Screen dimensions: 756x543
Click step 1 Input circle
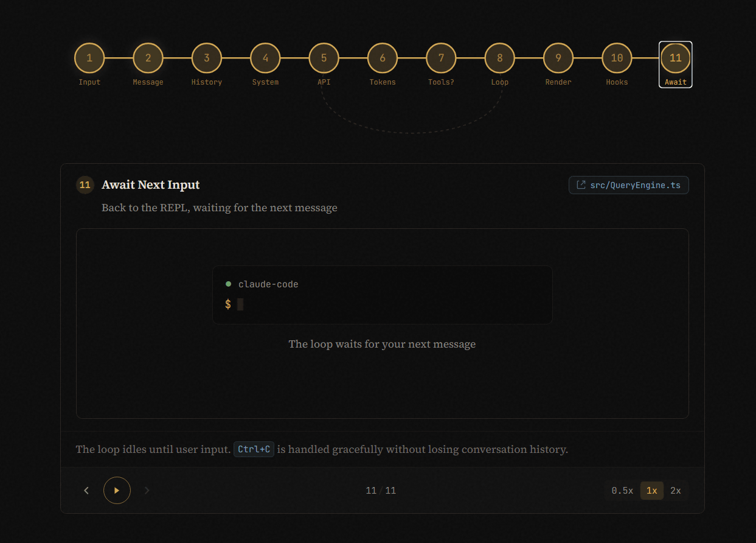tap(89, 58)
